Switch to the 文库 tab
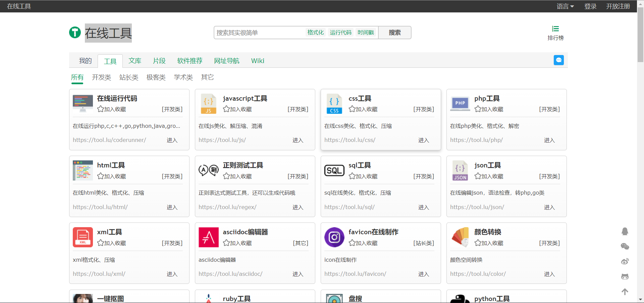This screenshot has height=303, width=644. (135, 61)
